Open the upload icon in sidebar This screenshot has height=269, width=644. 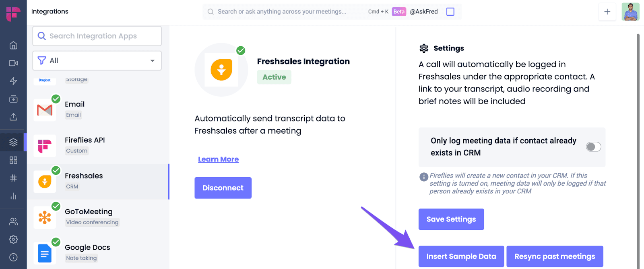click(x=13, y=117)
